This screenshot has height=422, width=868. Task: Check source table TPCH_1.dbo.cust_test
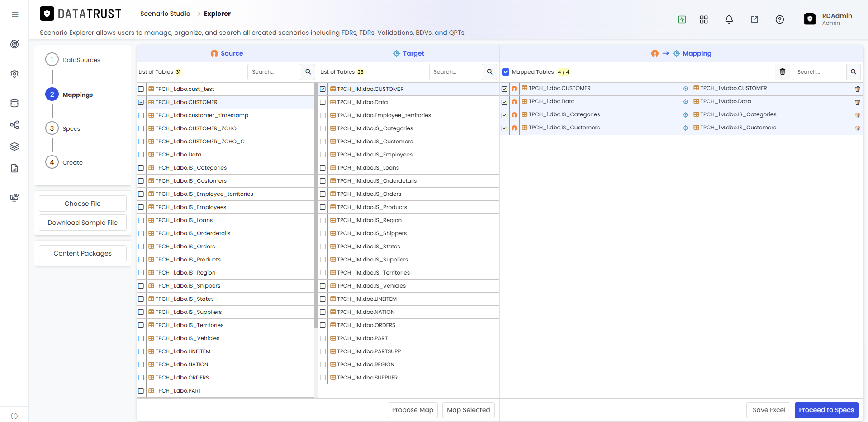[141, 89]
